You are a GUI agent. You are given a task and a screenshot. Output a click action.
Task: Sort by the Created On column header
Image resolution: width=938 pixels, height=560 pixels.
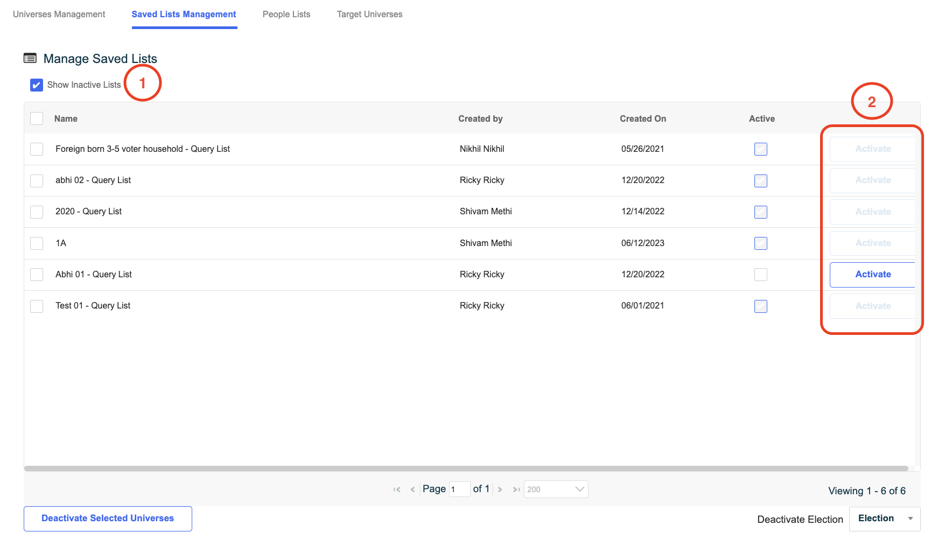[x=643, y=118]
